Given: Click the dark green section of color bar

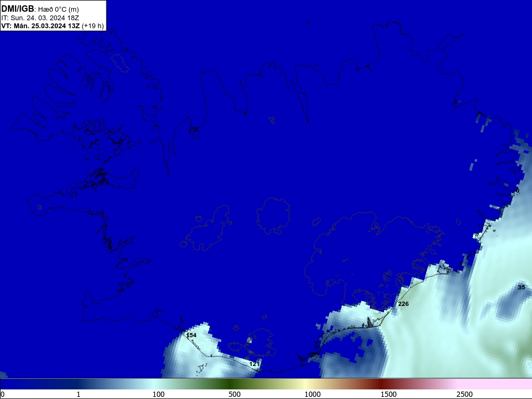Looking at the screenshot, I should pos(231,384).
